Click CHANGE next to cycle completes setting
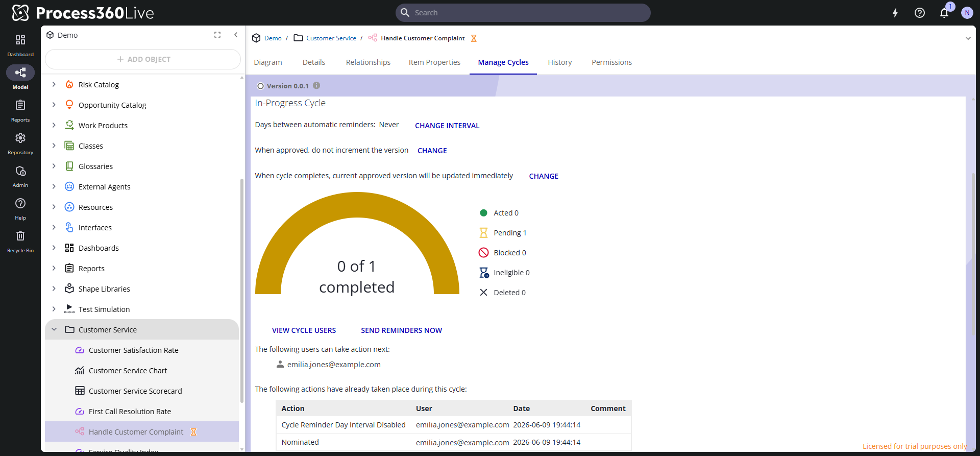The height and width of the screenshot is (456, 980). 544,176
